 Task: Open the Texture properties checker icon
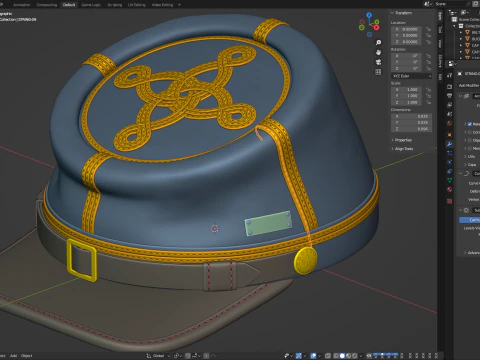pos(449,201)
